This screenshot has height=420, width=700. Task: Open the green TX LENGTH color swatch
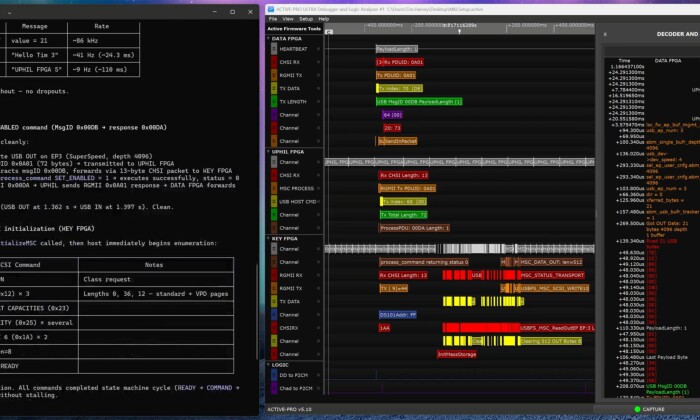(274, 102)
